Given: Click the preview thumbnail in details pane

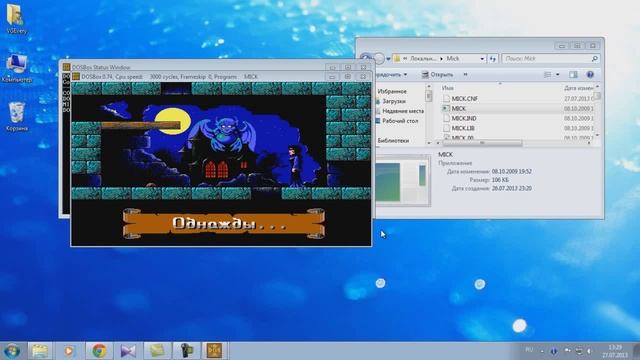Looking at the screenshot, I should point(402,181).
